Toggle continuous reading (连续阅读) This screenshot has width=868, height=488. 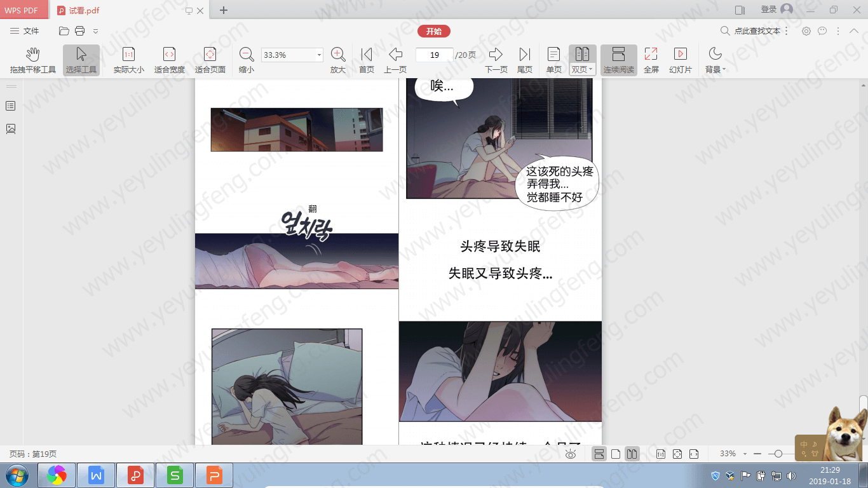(x=619, y=60)
